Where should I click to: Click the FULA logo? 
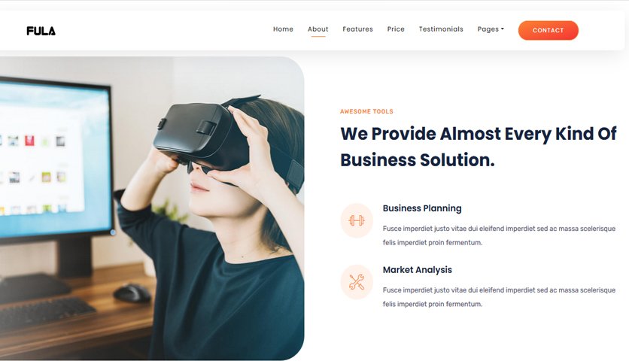point(41,31)
